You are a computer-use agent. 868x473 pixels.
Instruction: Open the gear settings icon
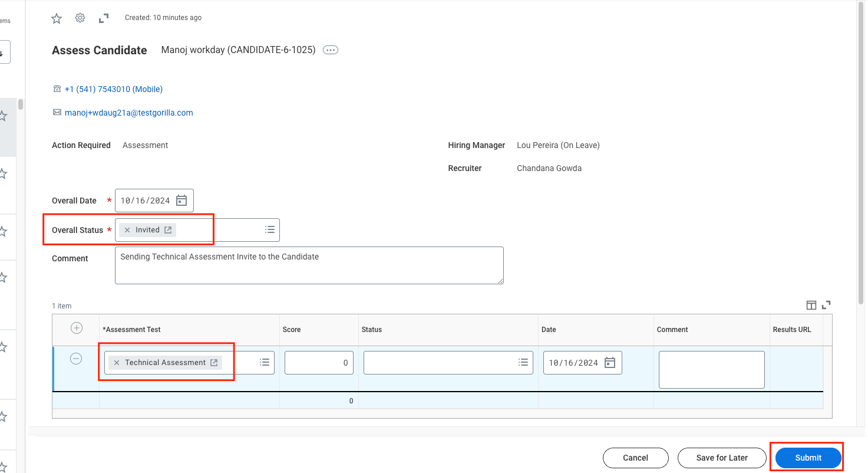[x=80, y=18]
